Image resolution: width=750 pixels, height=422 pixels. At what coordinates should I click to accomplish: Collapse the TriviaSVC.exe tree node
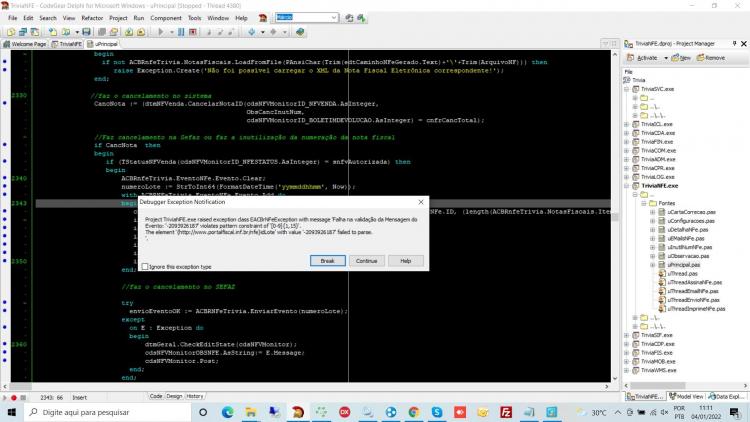(627, 89)
